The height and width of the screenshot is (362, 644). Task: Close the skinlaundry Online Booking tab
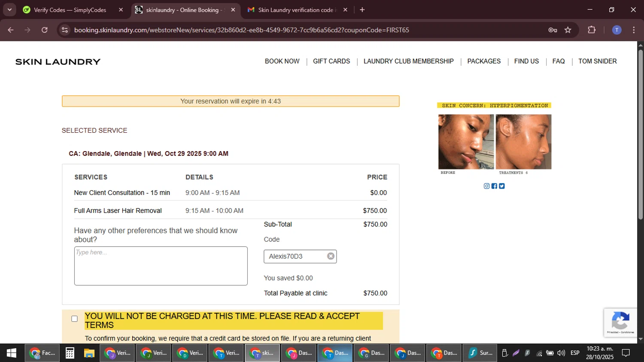tap(233, 10)
